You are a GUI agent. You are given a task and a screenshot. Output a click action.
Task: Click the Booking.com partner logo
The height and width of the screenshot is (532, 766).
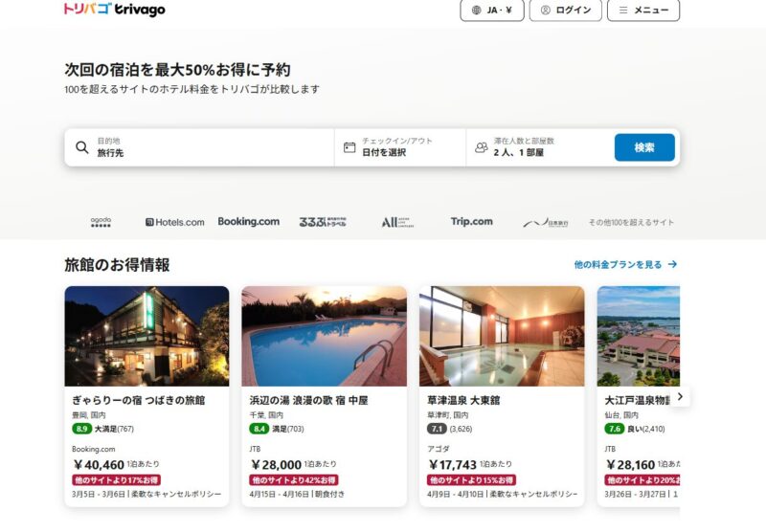249,222
